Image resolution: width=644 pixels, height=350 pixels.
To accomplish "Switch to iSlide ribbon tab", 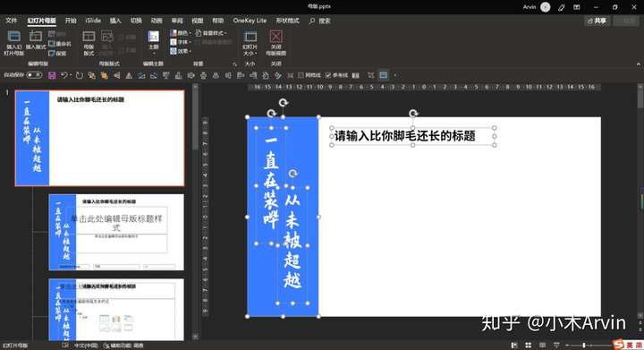I will pyautogui.click(x=93, y=20).
